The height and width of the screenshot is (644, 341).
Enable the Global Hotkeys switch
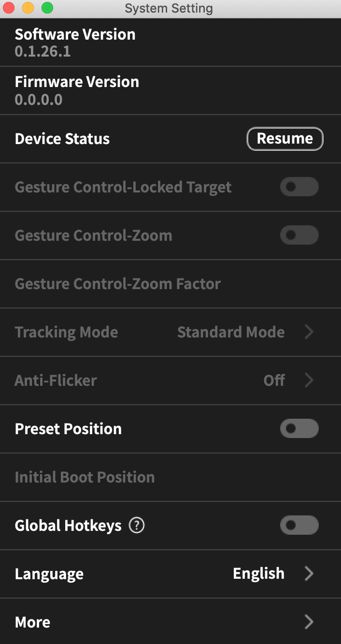299,526
